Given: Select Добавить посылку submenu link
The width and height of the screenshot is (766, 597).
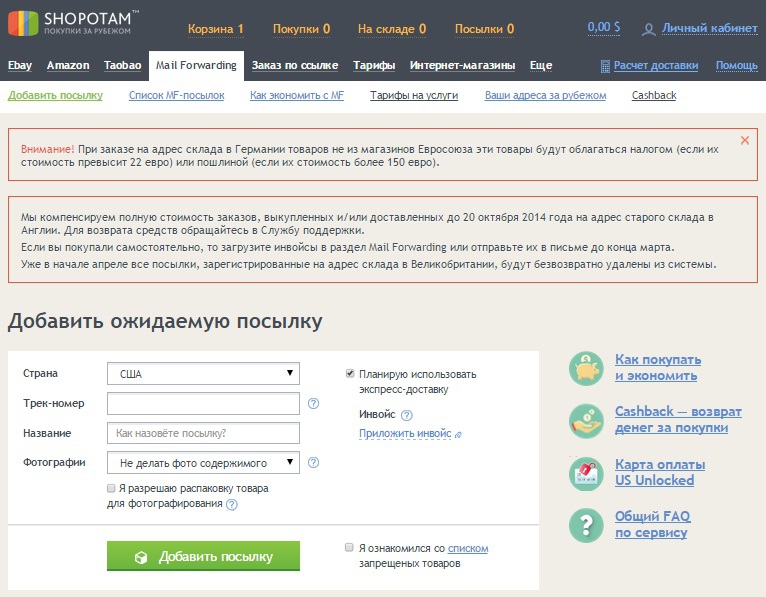Looking at the screenshot, I should pyautogui.click(x=55, y=95).
